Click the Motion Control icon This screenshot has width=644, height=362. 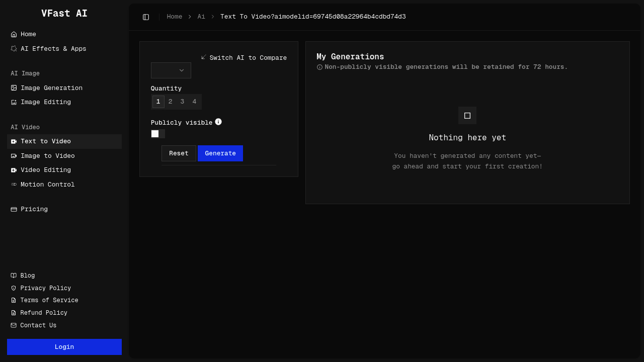(13, 185)
